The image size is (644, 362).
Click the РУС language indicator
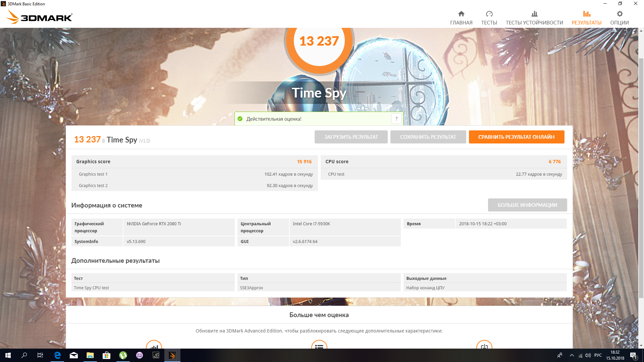[x=598, y=355]
